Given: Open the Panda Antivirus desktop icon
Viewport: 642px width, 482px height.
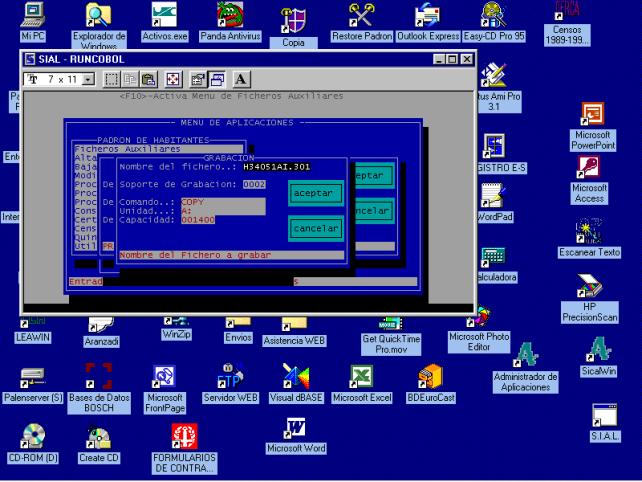Looking at the screenshot, I should (x=230, y=22).
